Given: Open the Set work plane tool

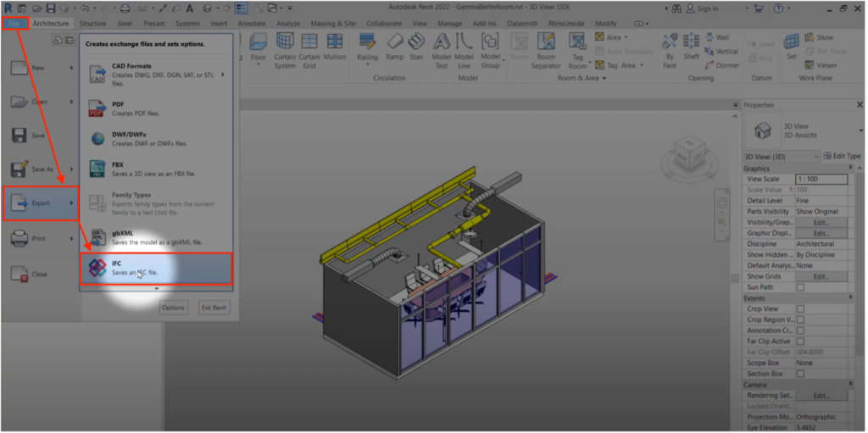Looking at the screenshot, I should click(792, 47).
